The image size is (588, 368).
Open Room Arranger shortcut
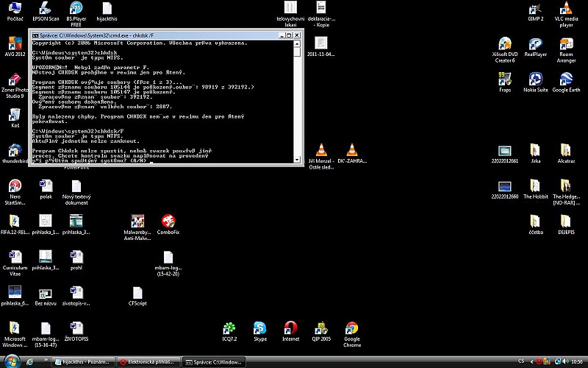(566, 49)
